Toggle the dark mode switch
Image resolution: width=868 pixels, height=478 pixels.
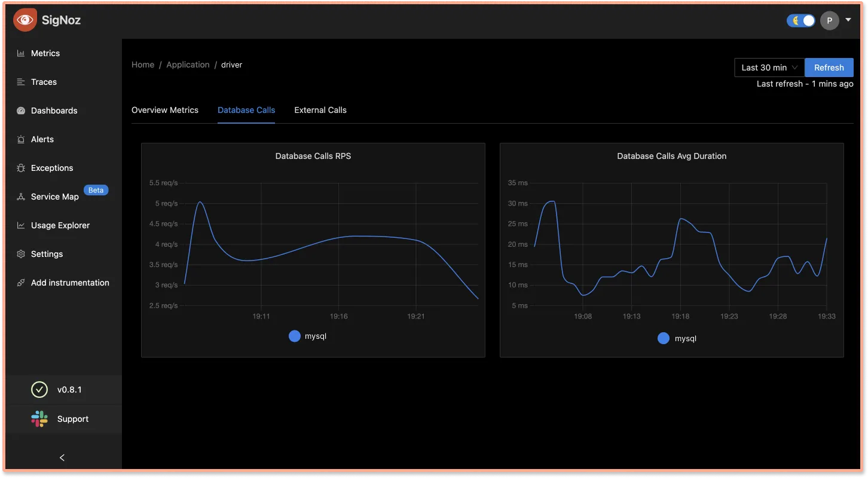click(x=801, y=20)
